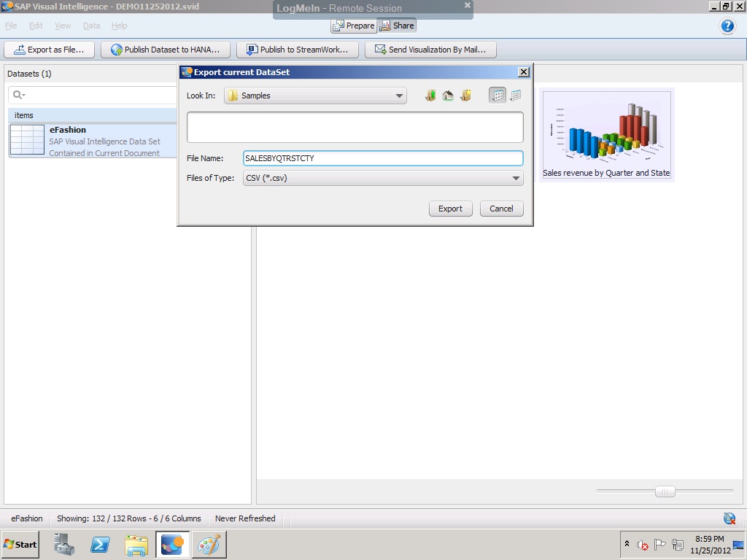Confirm with the Export button
Image resolution: width=747 pixels, height=560 pixels.
(450, 209)
